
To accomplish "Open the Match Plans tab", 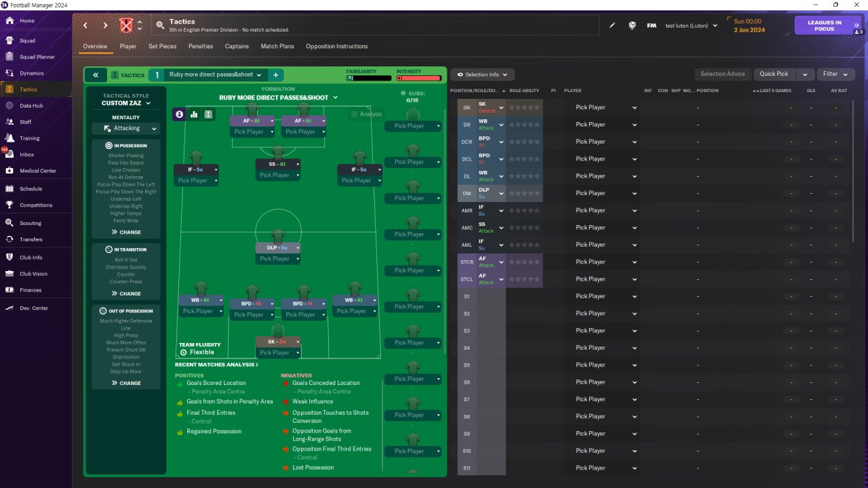I will click(277, 46).
